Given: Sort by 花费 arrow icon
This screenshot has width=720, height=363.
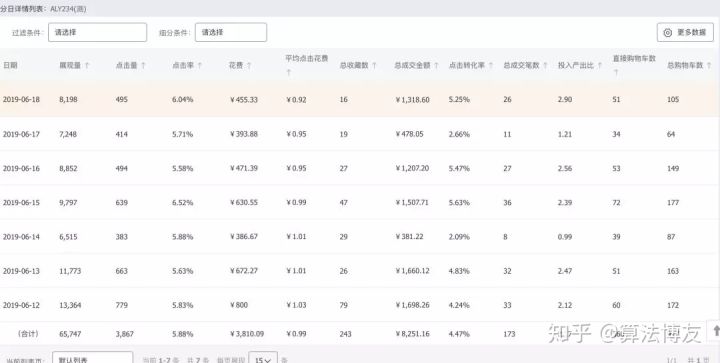Looking at the screenshot, I should coord(249,66).
